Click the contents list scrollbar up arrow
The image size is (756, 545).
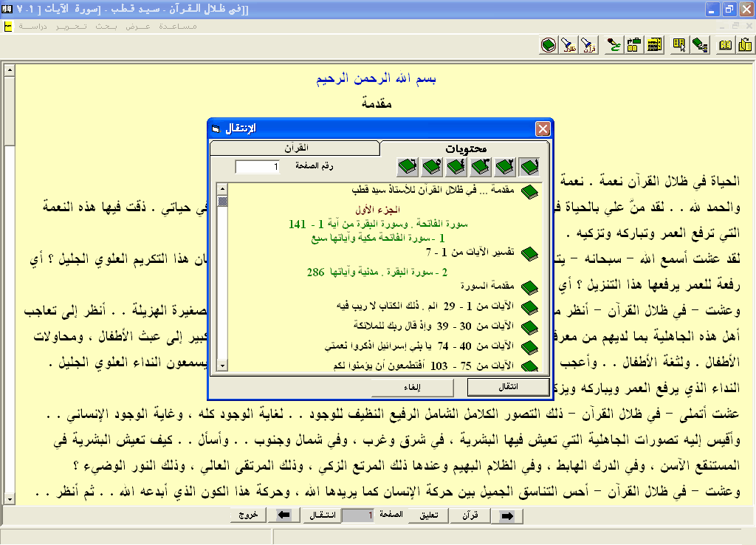[222, 188]
